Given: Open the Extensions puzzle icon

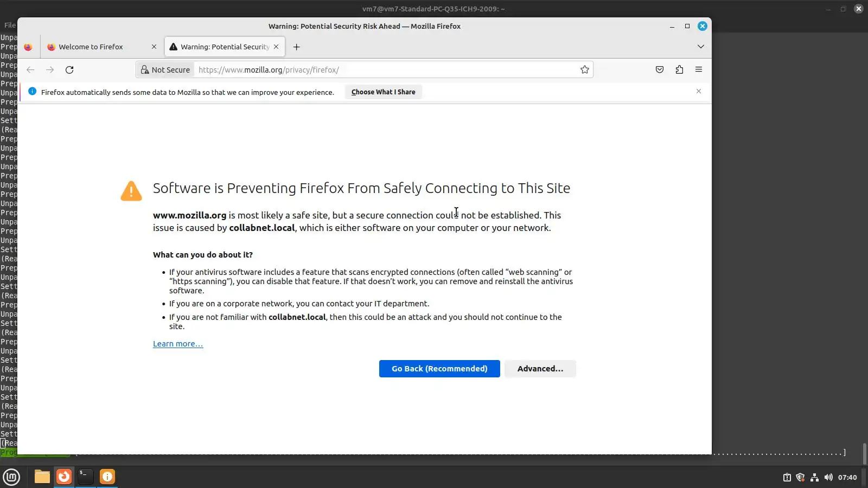Looking at the screenshot, I should [x=679, y=70].
